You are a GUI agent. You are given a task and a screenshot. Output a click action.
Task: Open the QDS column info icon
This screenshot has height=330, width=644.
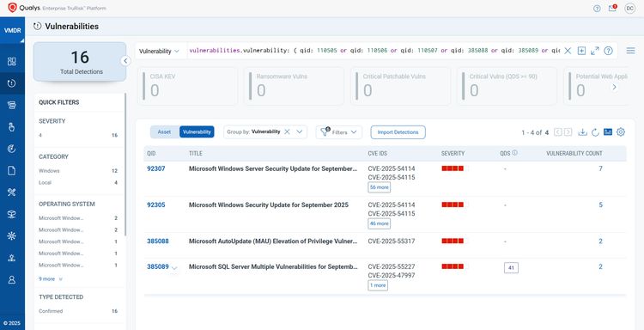coord(514,153)
